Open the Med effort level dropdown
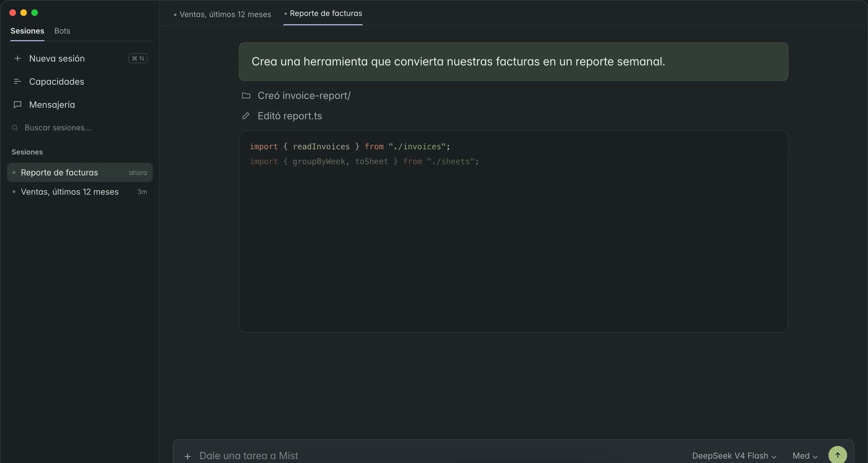Viewport: 868px width, 463px height. tap(805, 456)
